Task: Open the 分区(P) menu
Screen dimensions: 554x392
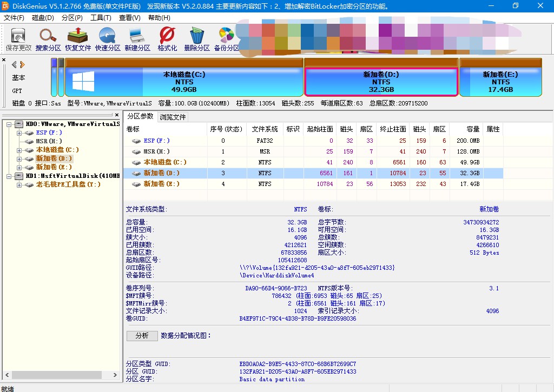Action: pos(72,18)
